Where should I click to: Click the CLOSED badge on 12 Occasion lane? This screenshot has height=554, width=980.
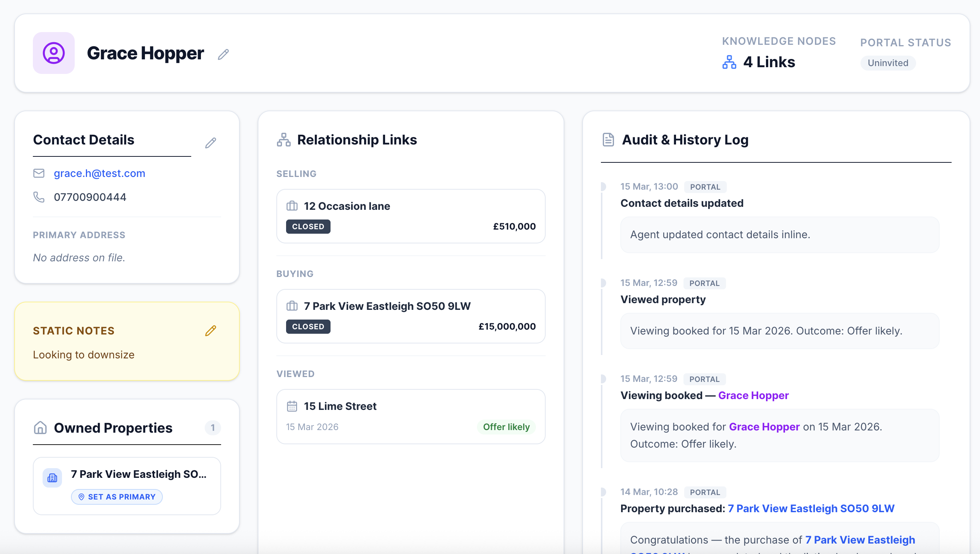point(308,226)
